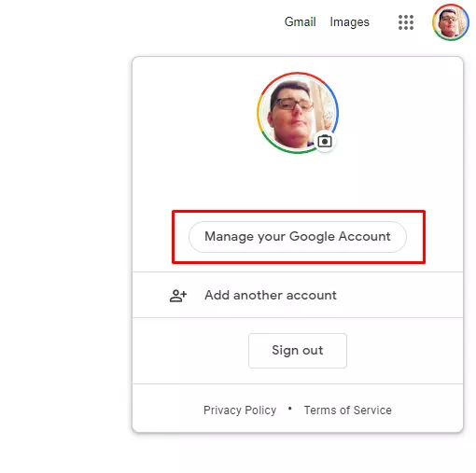
Task: Open the Terms of Service link
Action: point(347,410)
